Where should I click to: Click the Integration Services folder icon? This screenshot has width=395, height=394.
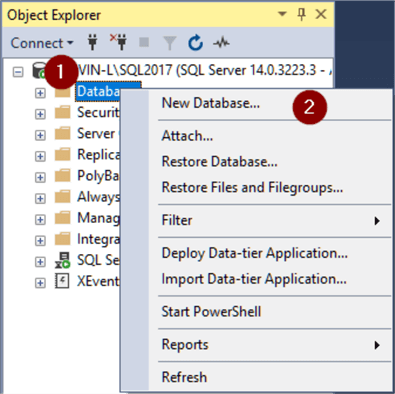63,239
